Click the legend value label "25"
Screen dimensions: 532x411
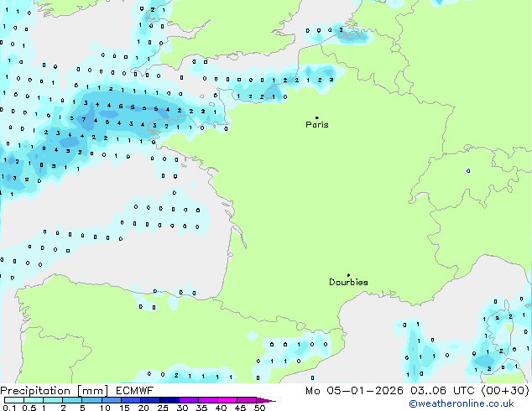point(163,408)
